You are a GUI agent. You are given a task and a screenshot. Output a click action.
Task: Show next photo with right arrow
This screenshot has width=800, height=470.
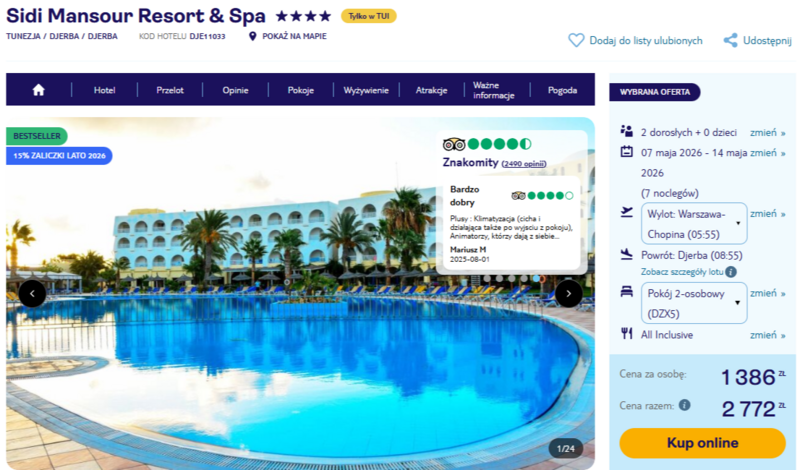[568, 293]
